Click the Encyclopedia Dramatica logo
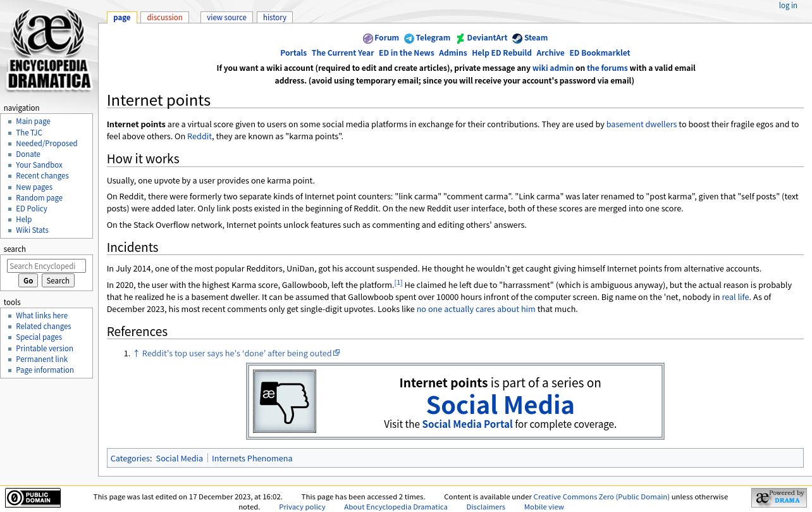Screen dimensions: 812x512 49,51
